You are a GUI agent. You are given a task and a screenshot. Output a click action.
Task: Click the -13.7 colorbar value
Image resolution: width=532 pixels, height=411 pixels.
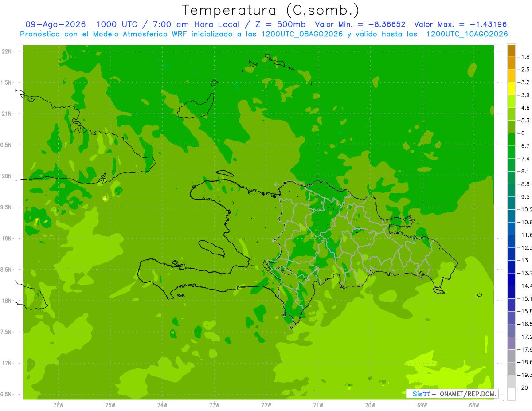click(x=525, y=273)
